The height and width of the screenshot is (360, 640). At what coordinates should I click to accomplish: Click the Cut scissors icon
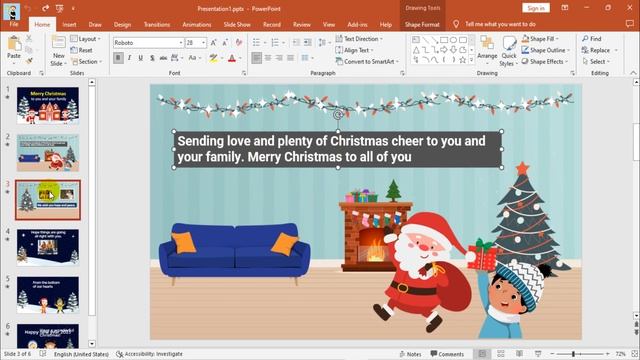pyautogui.click(x=29, y=38)
